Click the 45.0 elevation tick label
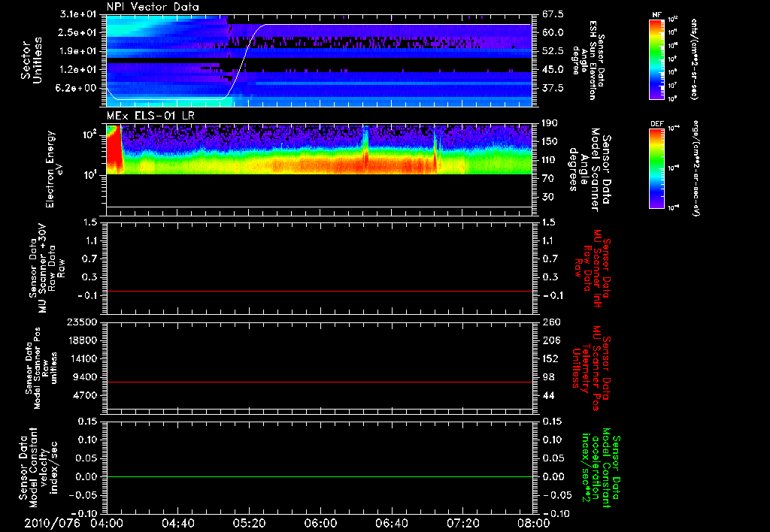Image resolution: width=770 pixels, height=532 pixels. click(553, 70)
